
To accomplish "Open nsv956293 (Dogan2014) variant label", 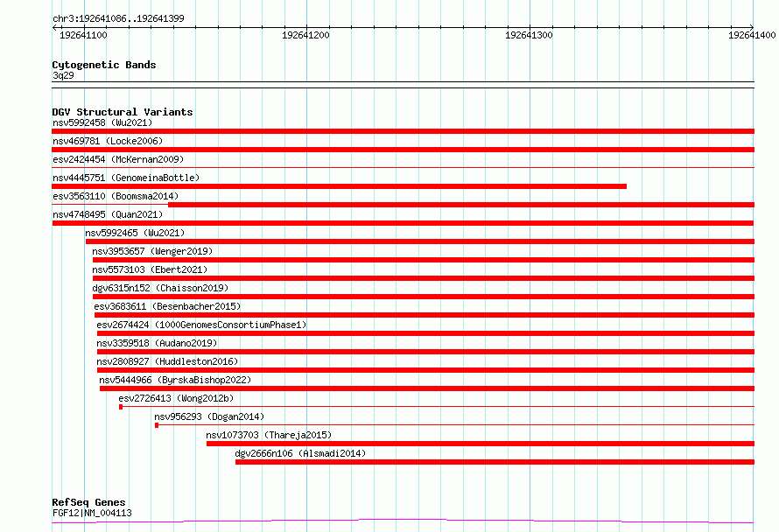I will pos(210,416).
